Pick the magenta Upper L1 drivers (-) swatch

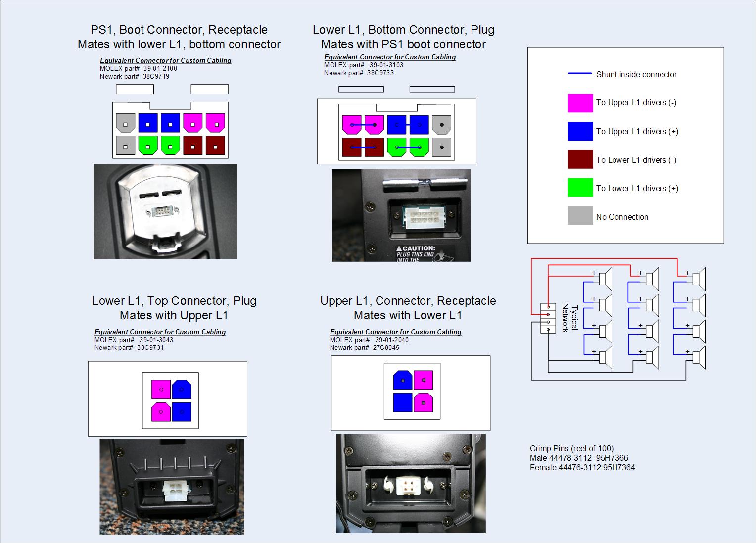click(x=580, y=103)
